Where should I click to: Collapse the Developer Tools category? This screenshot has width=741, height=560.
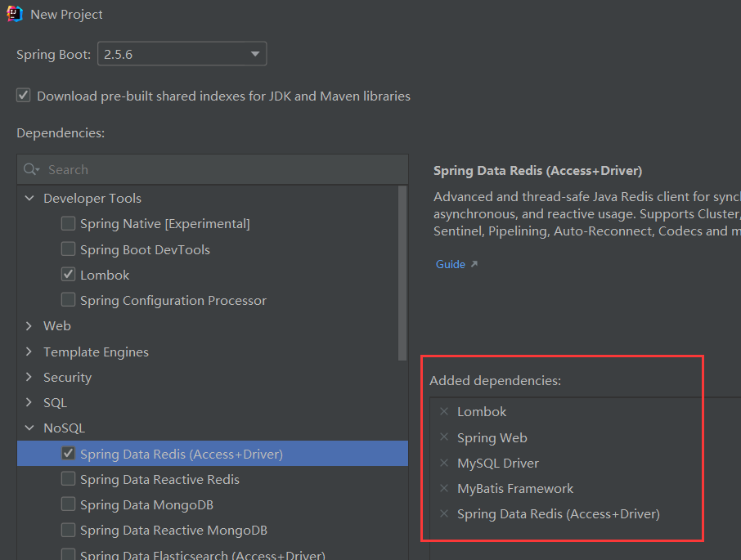click(29, 198)
